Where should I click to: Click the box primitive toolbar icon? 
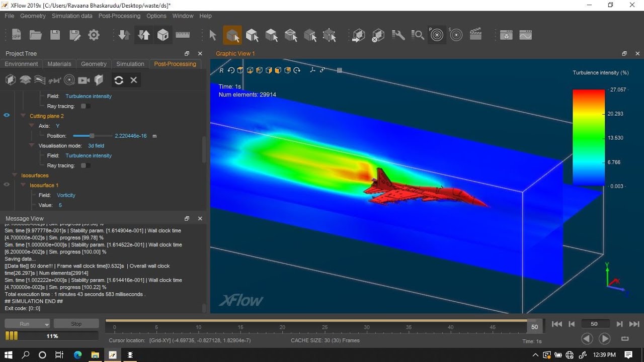[x=163, y=35]
